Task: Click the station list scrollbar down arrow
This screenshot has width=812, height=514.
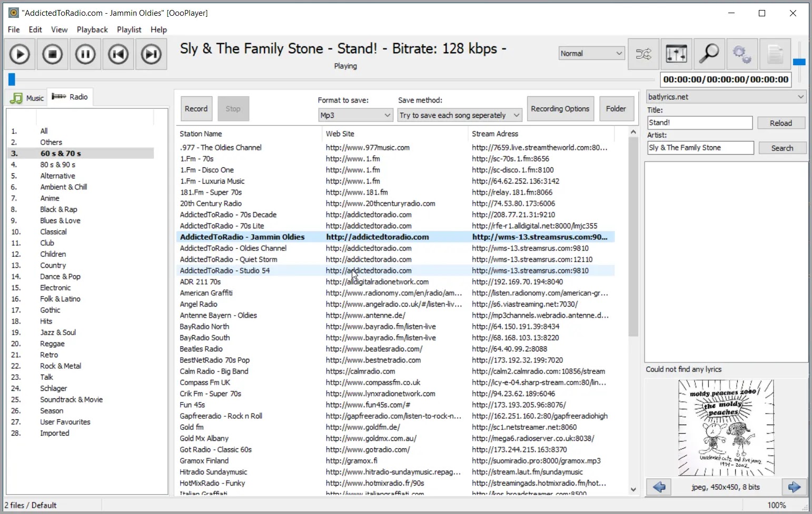Action: pos(633,490)
